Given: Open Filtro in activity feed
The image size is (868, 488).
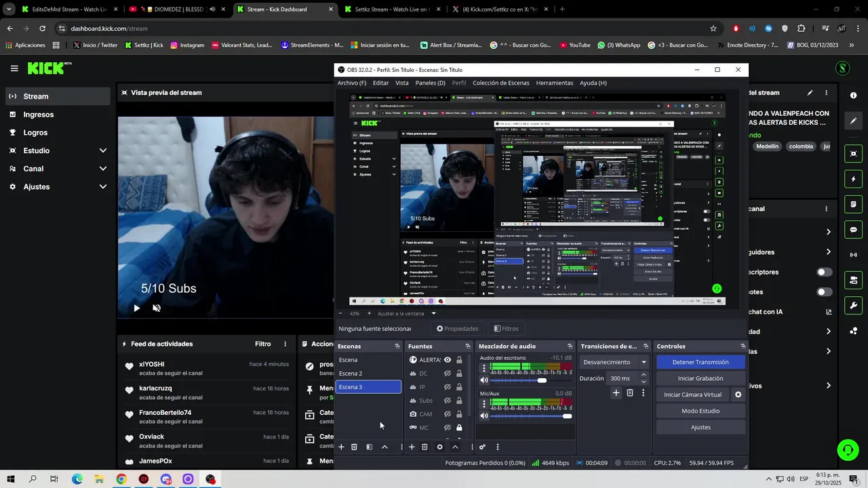Looking at the screenshot, I should point(262,344).
